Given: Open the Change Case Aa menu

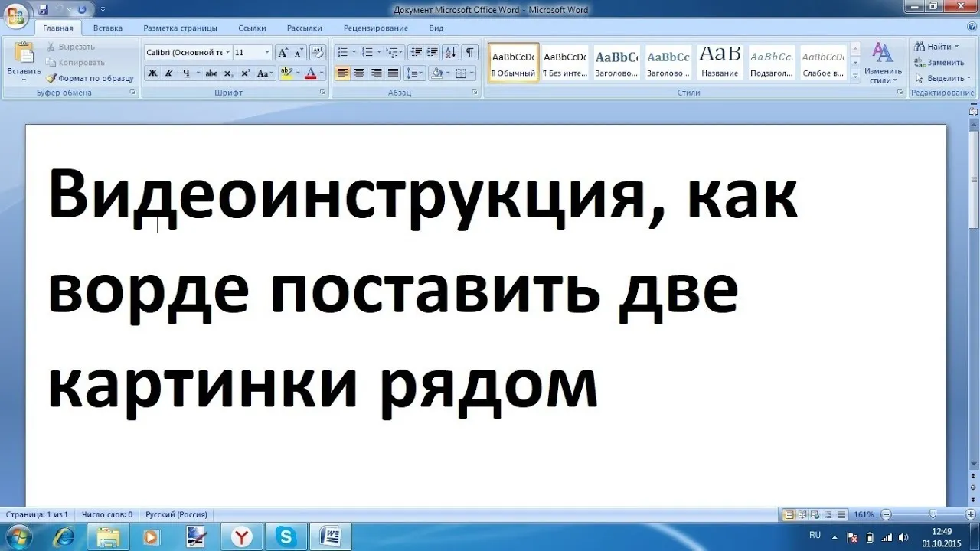Looking at the screenshot, I should (x=265, y=73).
